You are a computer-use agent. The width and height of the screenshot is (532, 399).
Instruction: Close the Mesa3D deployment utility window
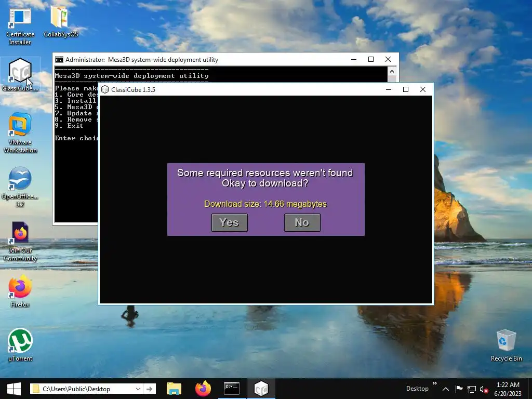(x=388, y=59)
